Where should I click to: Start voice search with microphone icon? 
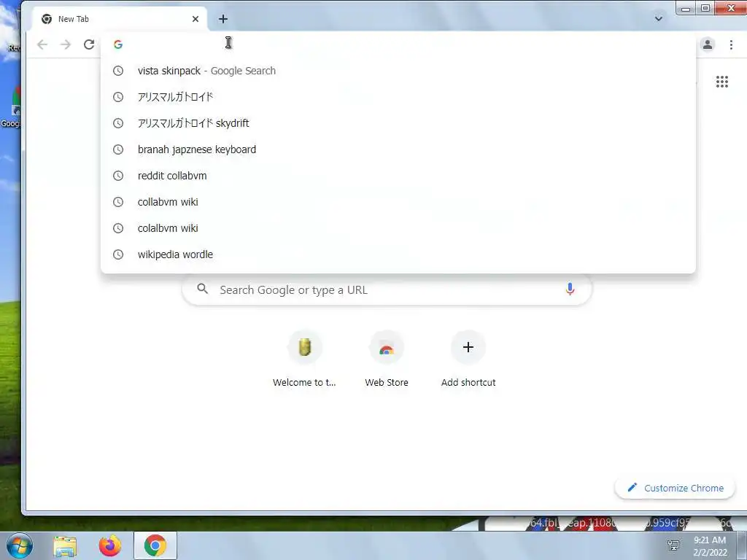pyautogui.click(x=570, y=289)
